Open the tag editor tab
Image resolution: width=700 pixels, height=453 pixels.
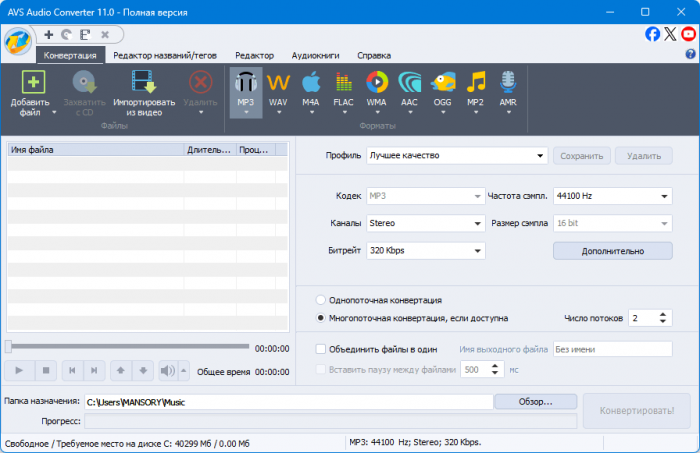[164, 56]
